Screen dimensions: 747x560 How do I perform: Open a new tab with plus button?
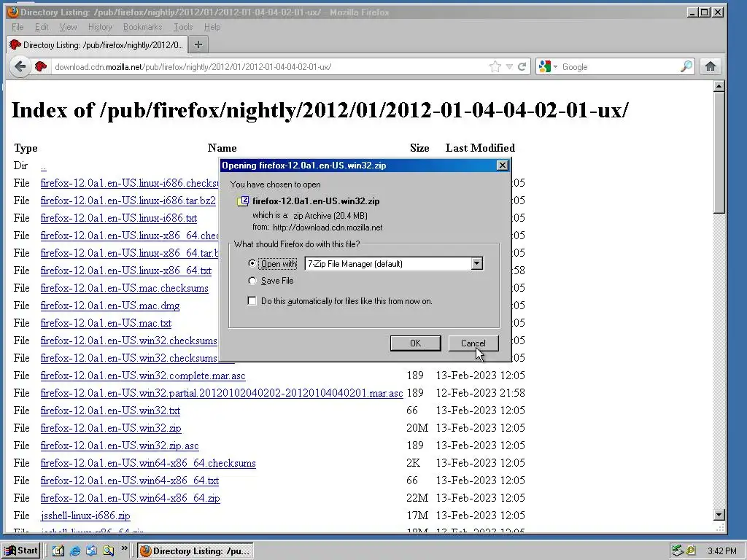(x=198, y=44)
